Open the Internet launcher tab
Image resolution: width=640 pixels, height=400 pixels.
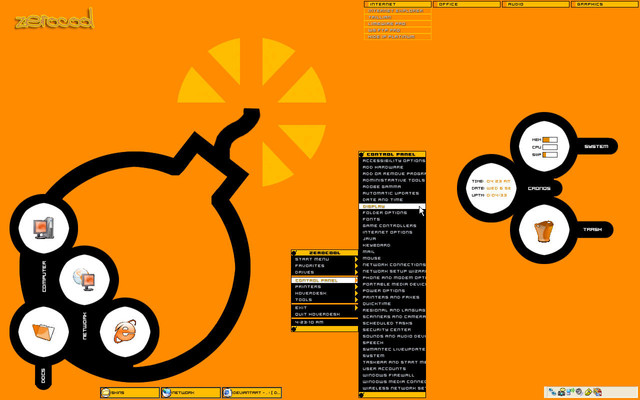(x=398, y=4)
